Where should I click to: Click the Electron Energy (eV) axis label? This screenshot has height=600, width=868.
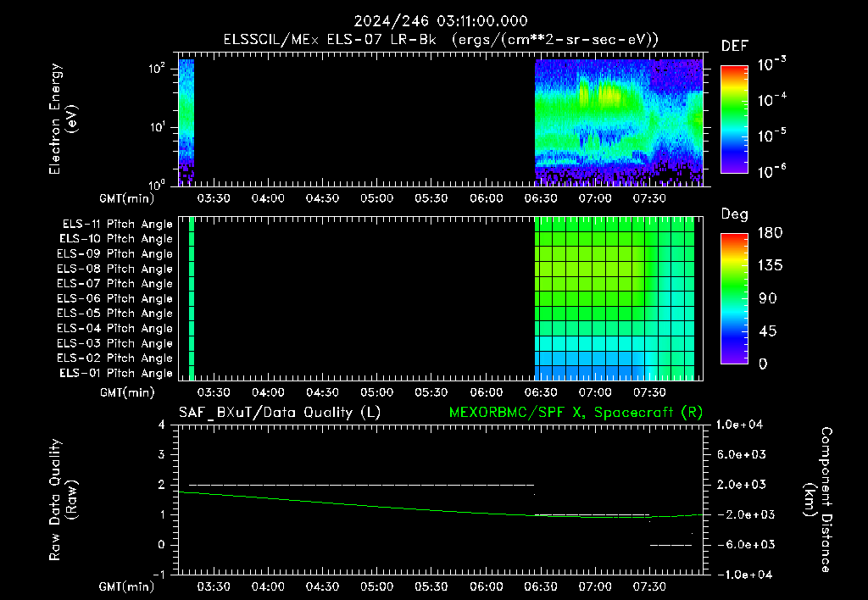pyautogui.click(x=63, y=119)
